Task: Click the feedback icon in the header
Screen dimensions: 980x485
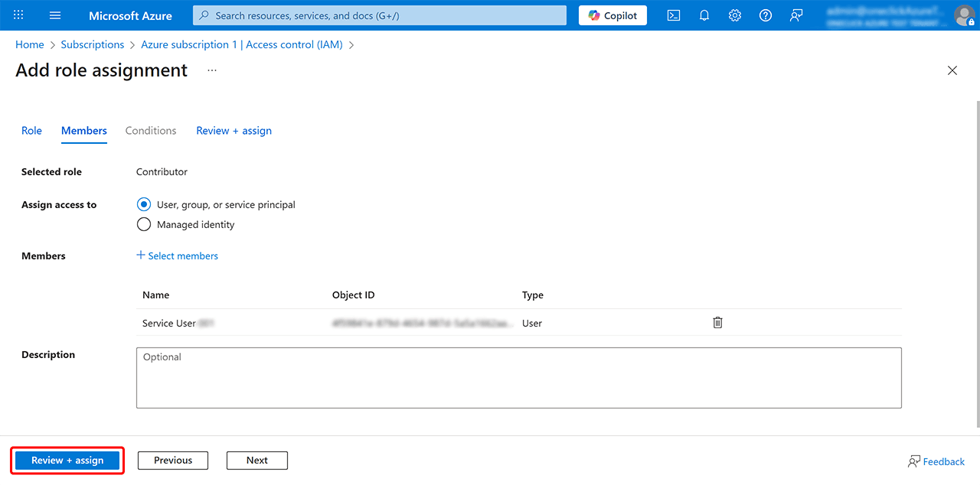Action: [796, 15]
